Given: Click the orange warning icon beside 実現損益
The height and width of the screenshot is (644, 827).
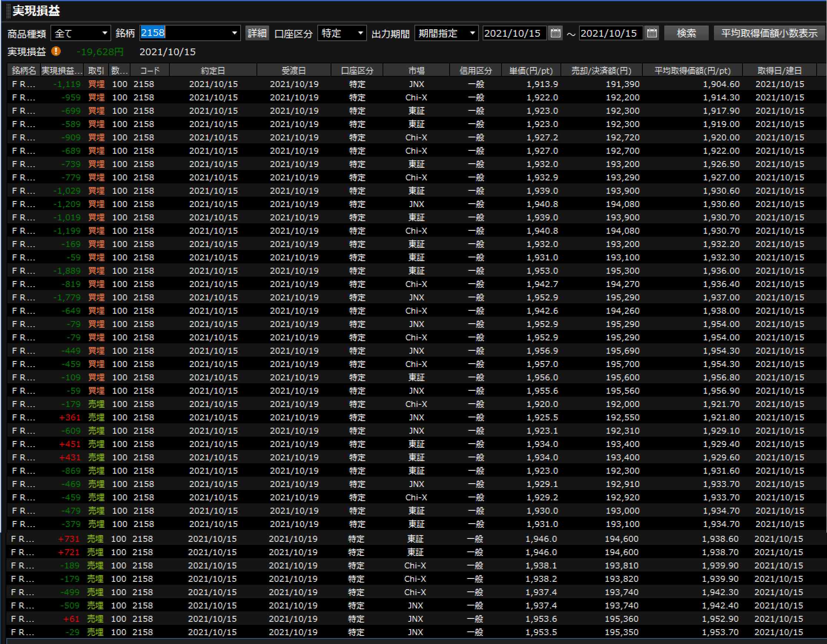Looking at the screenshot, I should (56, 51).
